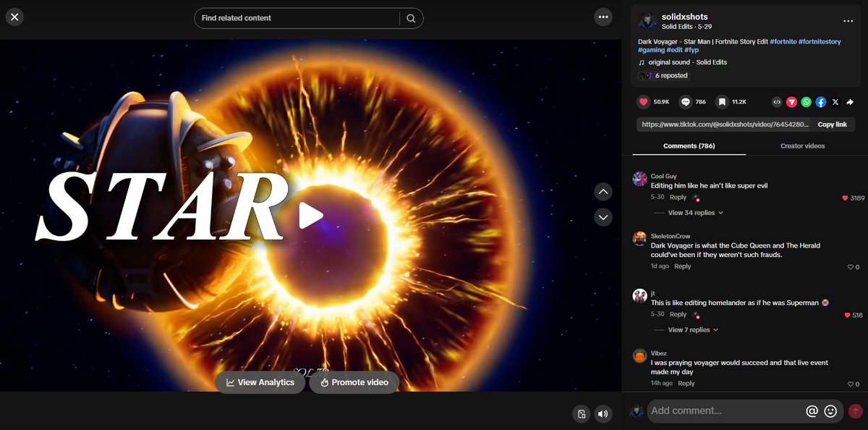Image resolution: width=868 pixels, height=430 pixels.
Task: Switch to the Comments (786) tab
Action: (x=689, y=146)
